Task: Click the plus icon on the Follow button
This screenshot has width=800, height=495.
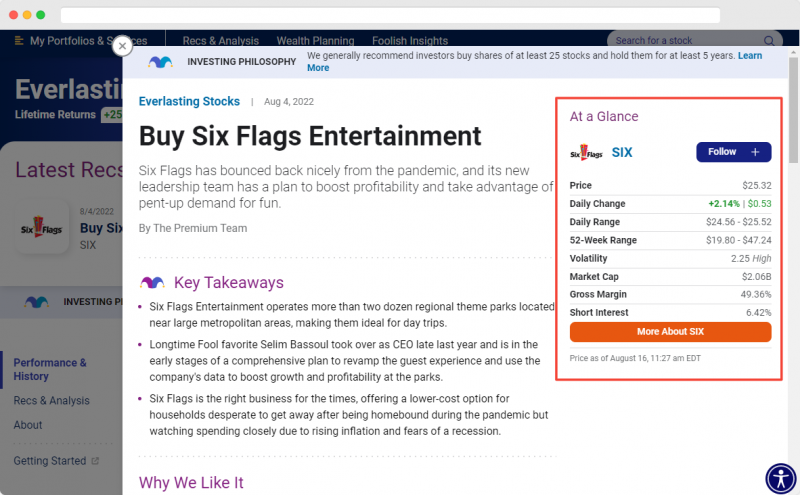Action: click(x=755, y=152)
